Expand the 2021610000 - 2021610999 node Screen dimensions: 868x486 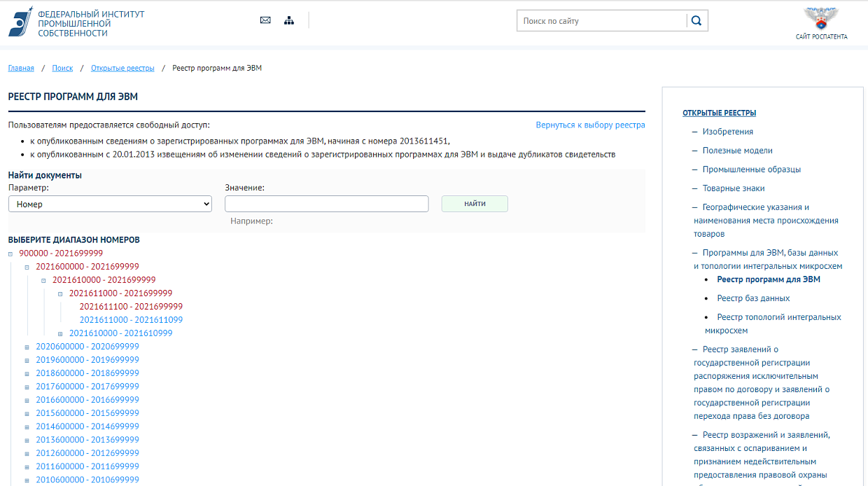click(60, 334)
